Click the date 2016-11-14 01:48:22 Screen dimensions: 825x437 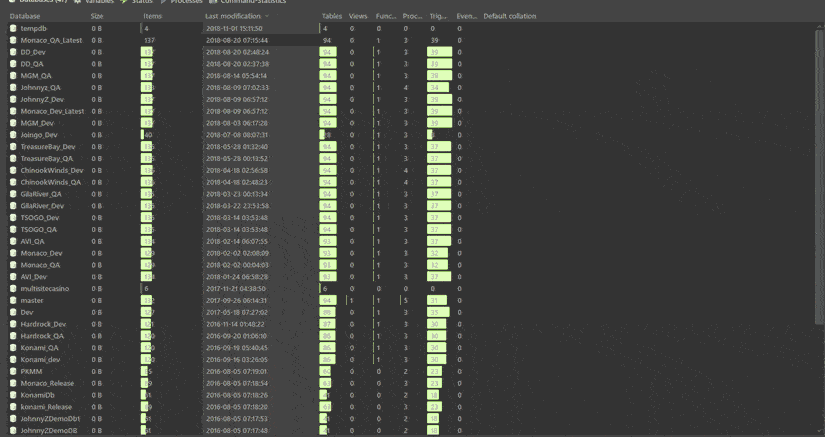(235, 324)
